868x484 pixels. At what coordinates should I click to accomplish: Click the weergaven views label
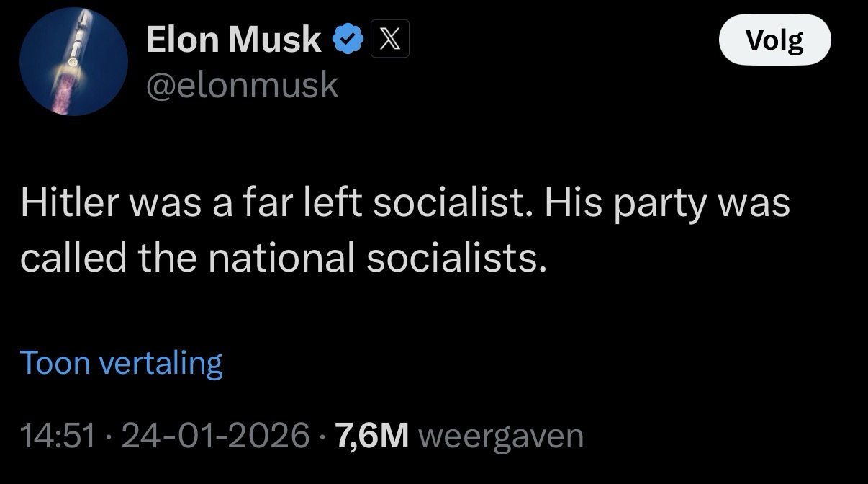click(500, 436)
